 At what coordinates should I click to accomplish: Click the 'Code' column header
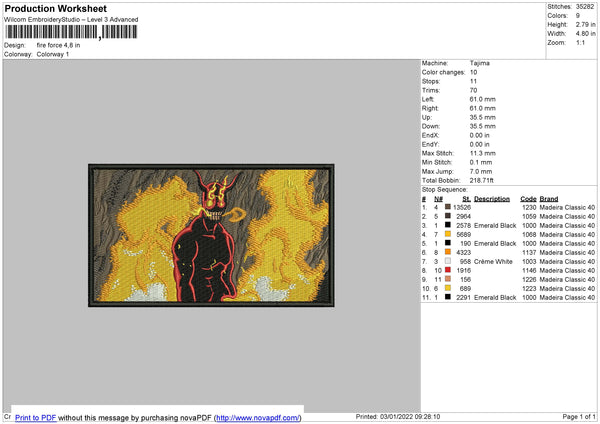pos(528,199)
